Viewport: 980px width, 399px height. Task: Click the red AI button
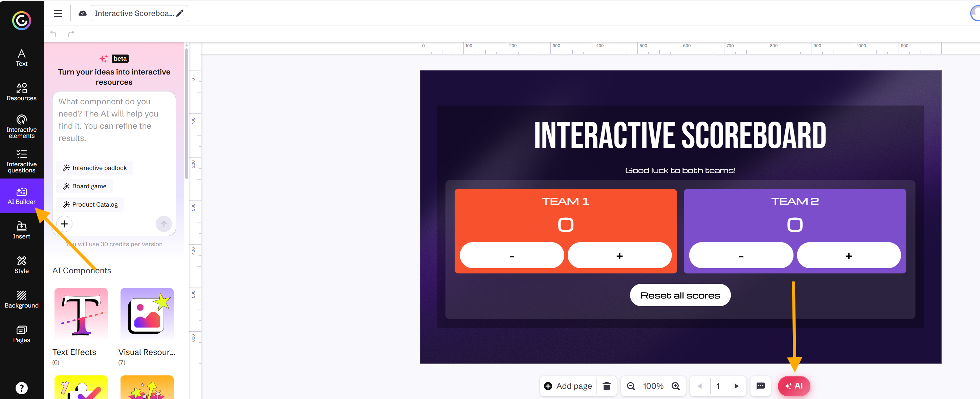[793, 386]
